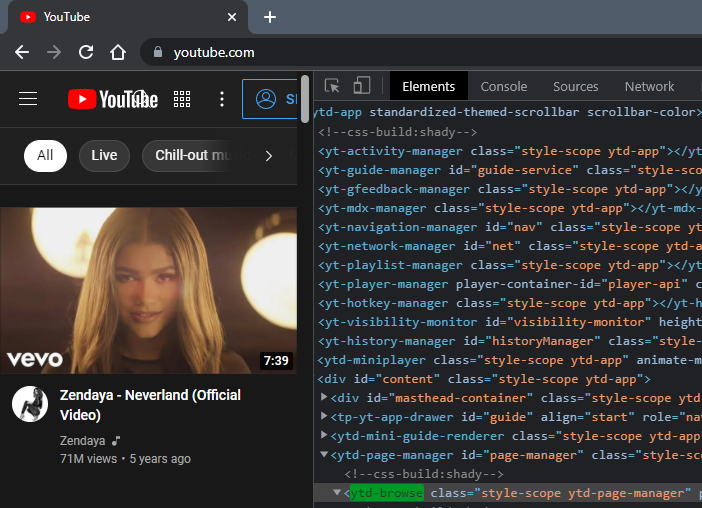Reload the page with the refresh icon
Image resolution: width=702 pixels, height=508 pixels.
86,52
